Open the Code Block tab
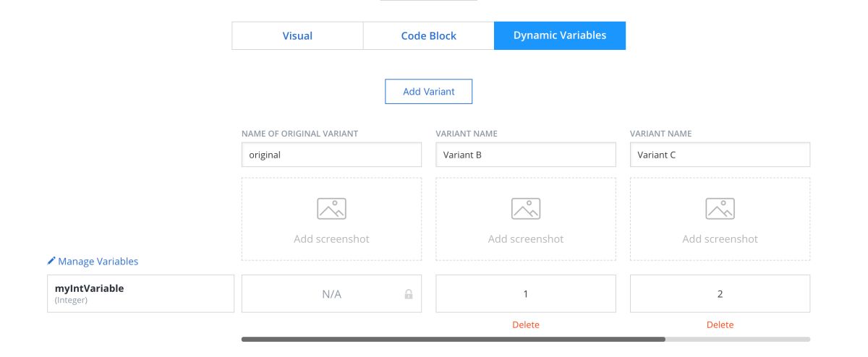868x357 pixels. 428,35
